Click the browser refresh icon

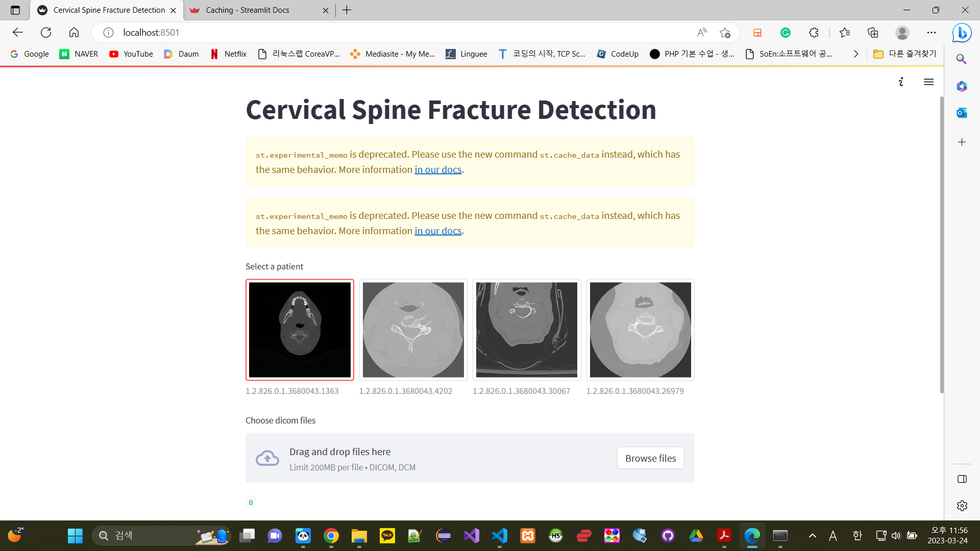click(x=46, y=33)
